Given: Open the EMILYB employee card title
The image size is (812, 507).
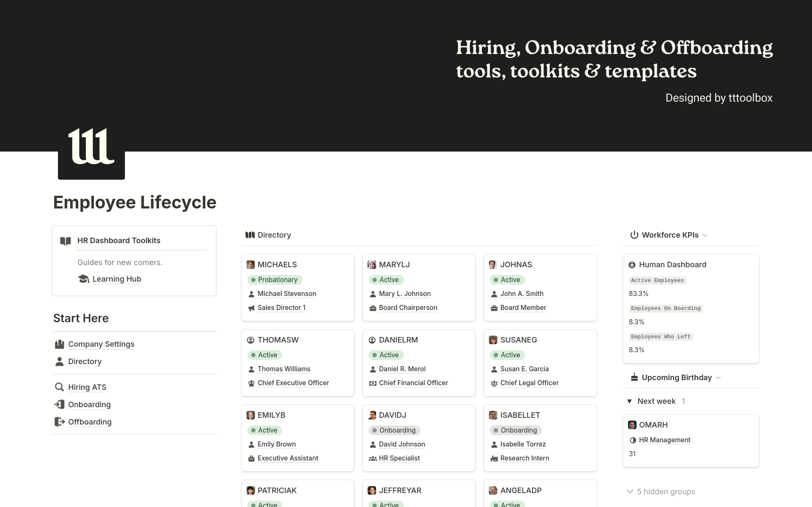Looking at the screenshot, I should click(x=272, y=415).
